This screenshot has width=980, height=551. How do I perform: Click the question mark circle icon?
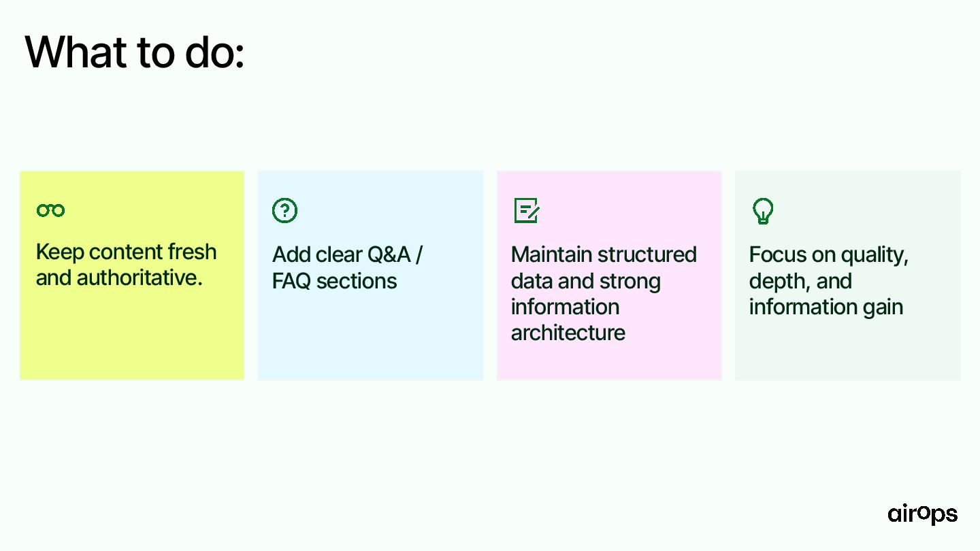(x=285, y=210)
